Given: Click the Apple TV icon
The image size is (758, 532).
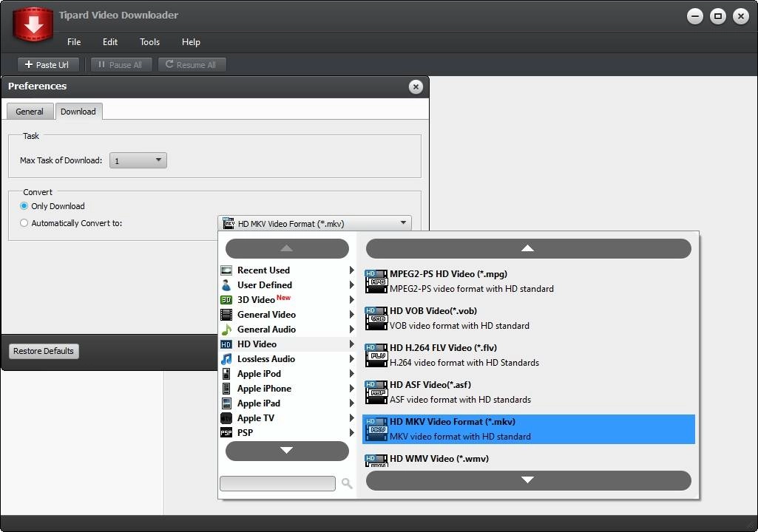Looking at the screenshot, I should tap(226, 418).
